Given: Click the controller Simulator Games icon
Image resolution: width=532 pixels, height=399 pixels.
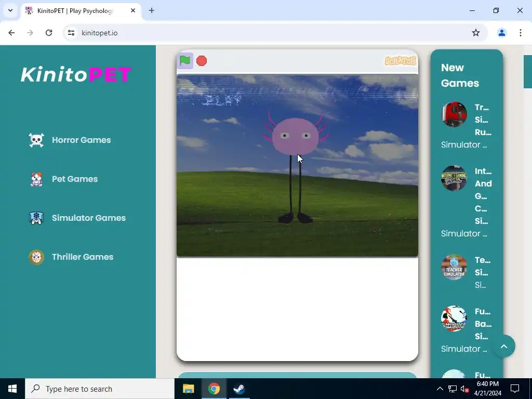Looking at the screenshot, I should (36, 218).
